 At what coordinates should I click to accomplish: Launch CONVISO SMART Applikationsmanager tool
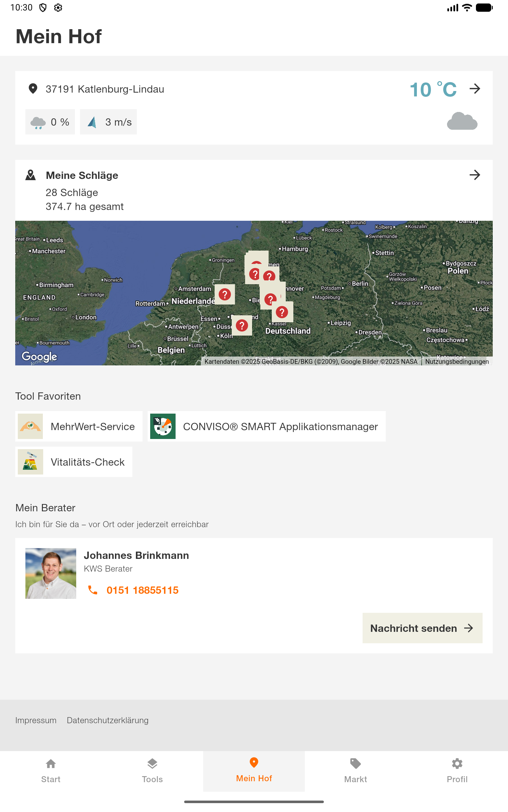[x=267, y=427]
